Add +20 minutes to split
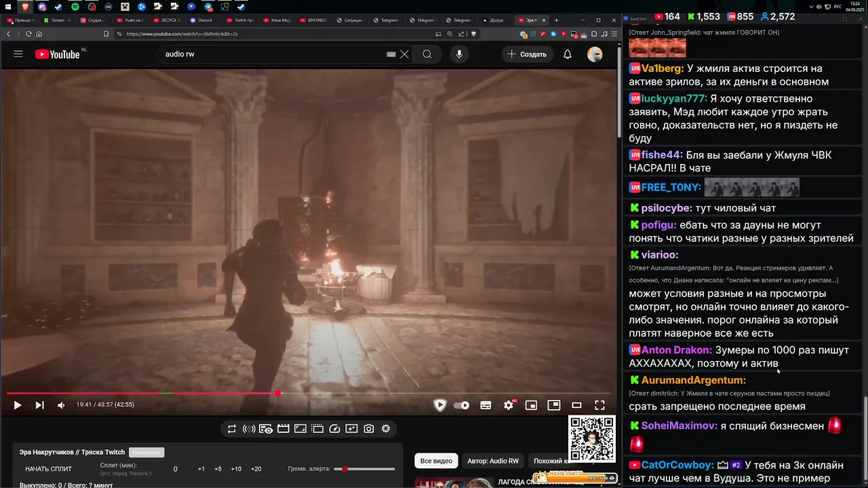 (256, 469)
